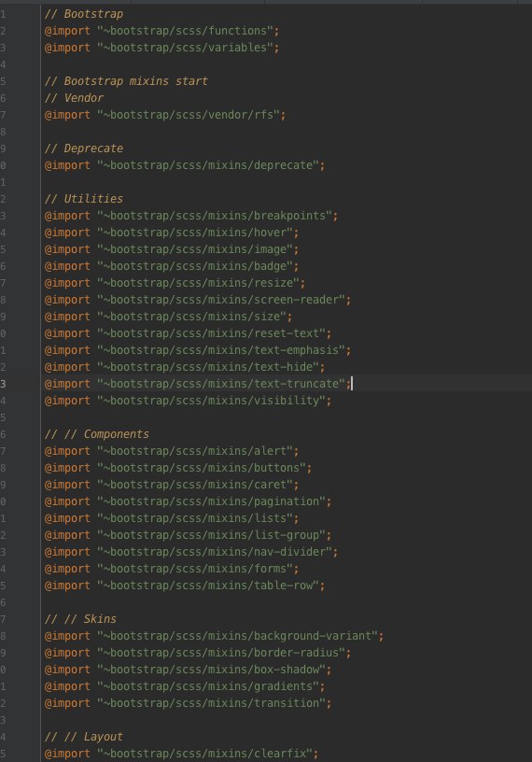Click the mixins/forms import line

pos(172,569)
